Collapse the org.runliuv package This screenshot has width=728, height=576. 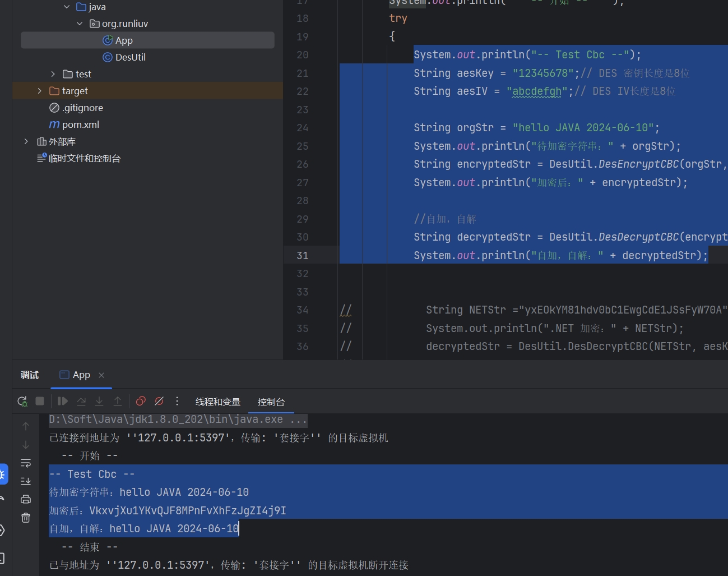click(79, 24)
